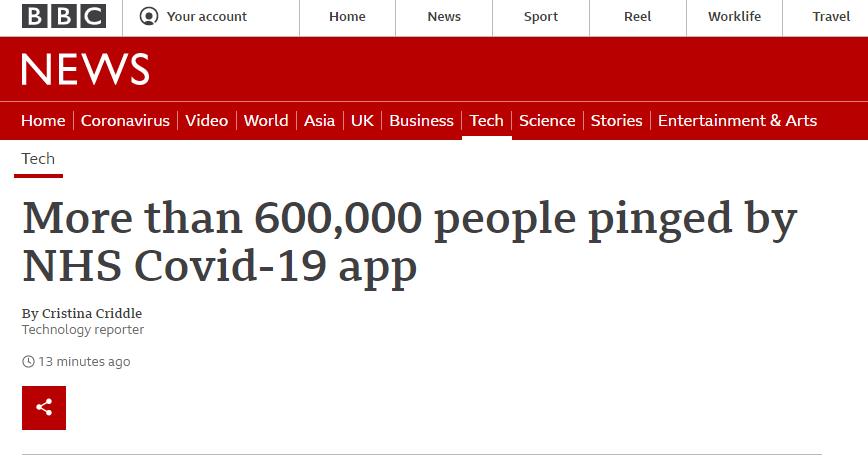Go to News in top navigation
The width and height of the screenshot is (868, 458).
point(444,17)
